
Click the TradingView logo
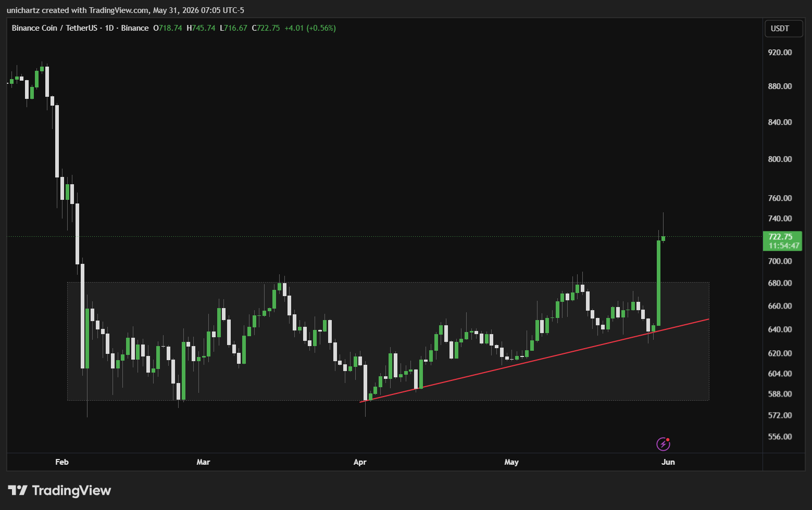[x=59, y=490]
